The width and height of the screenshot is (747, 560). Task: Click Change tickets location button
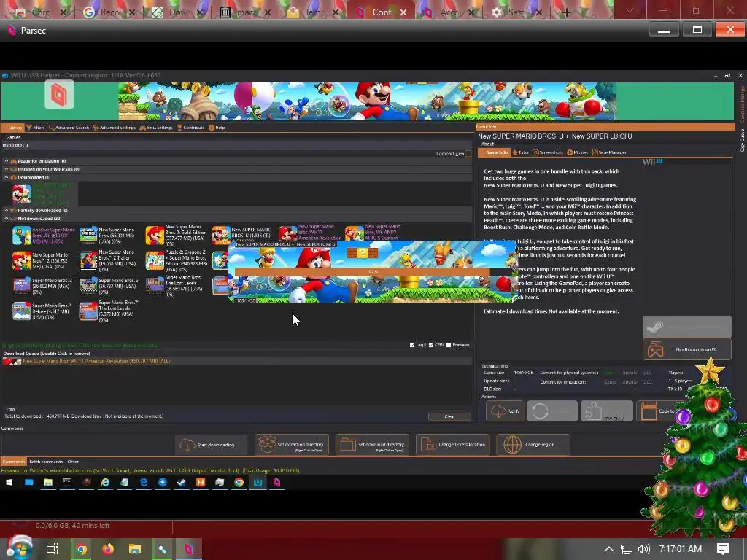pyautogui.click(x=452, y=445)
